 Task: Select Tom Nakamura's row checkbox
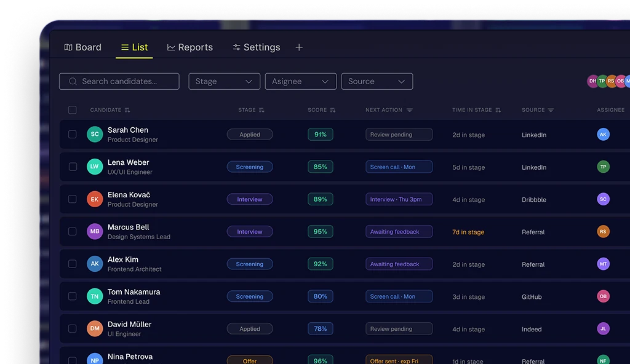73,296
